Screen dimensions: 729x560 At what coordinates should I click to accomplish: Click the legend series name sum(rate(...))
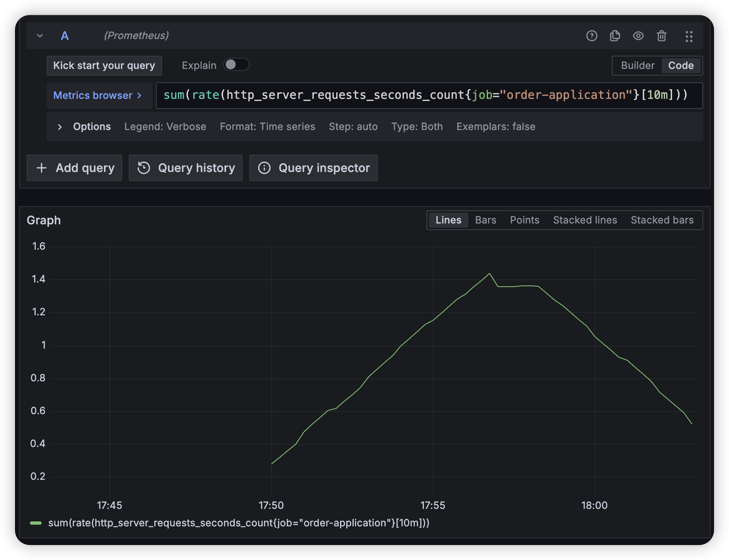tap(239, 523)
